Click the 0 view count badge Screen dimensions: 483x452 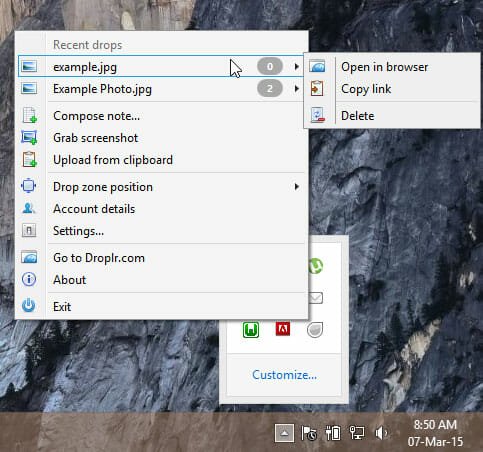coord(270,66)
